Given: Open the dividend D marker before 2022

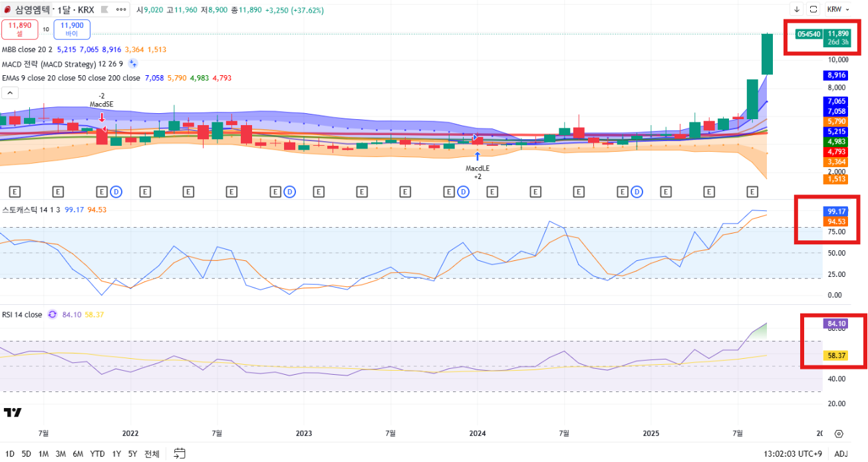Looking at the screenshot, I should [116, 192].
